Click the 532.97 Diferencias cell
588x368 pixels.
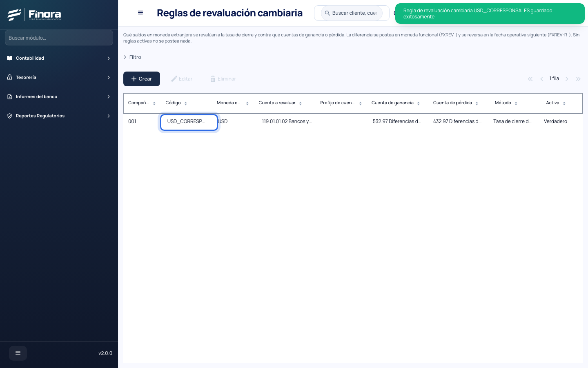click(397, 121)
